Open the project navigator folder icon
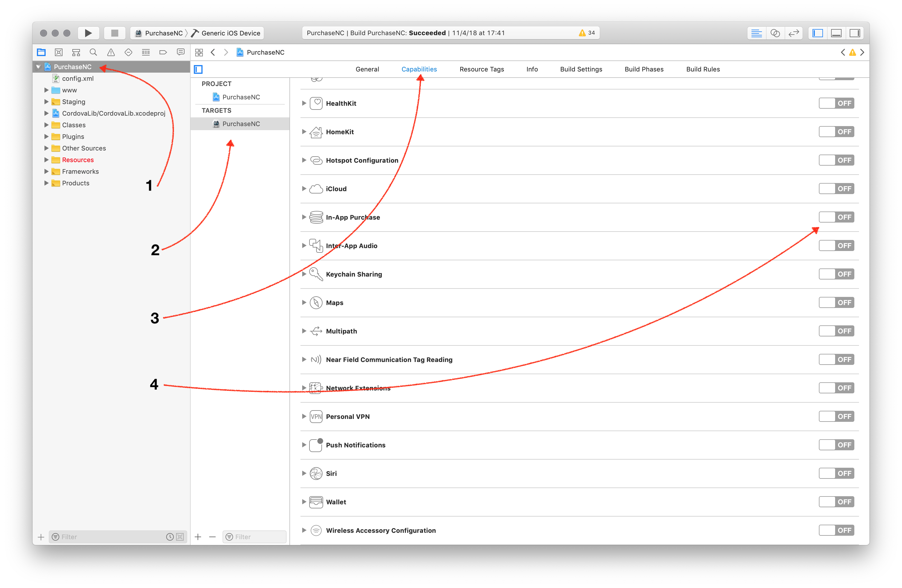The height and width of the screenshot is (588, 902). click(x=41, y=52)
